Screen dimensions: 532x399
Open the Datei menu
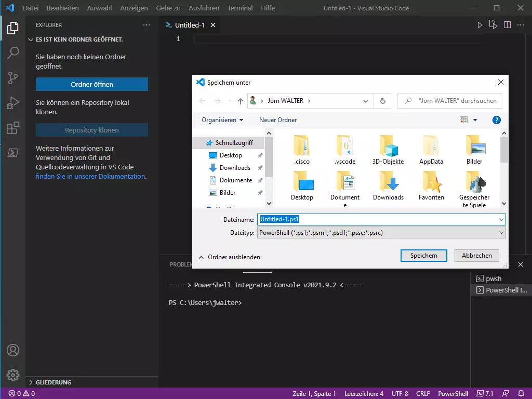31,8
